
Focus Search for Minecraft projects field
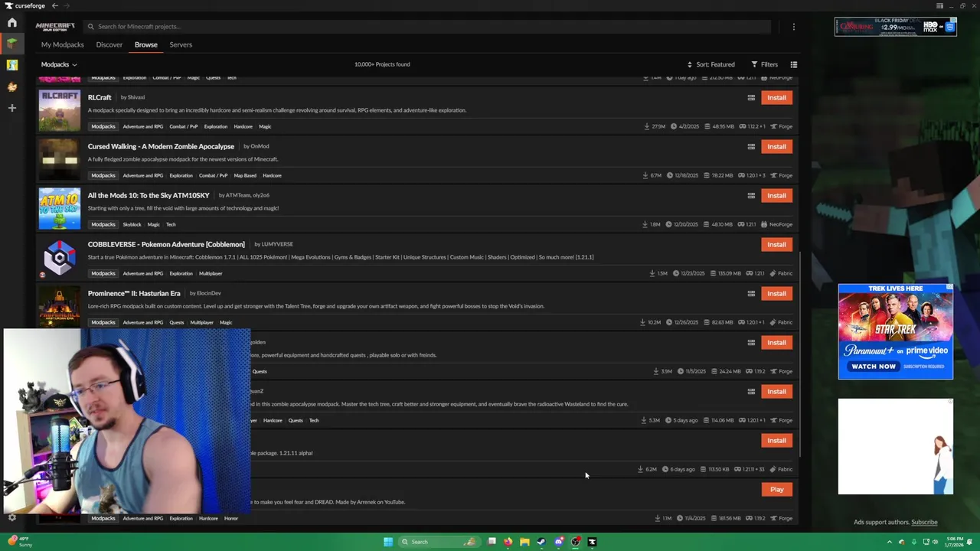pos(427,26)
